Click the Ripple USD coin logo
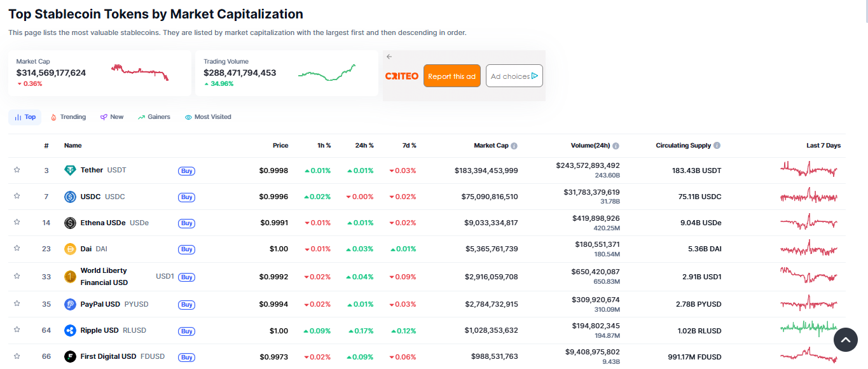Image resolution: width=868 pixels, height=369 pixels. [x=70, y=331]
